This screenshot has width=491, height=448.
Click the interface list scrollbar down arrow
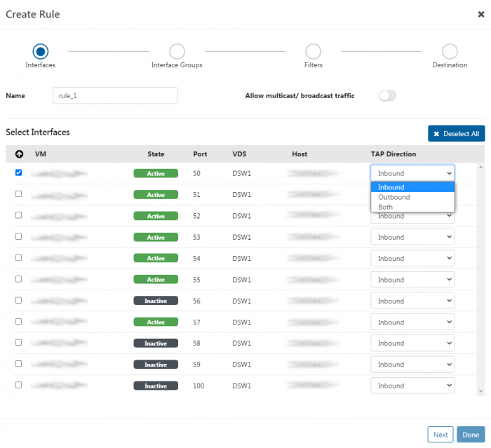click(480, 391)
